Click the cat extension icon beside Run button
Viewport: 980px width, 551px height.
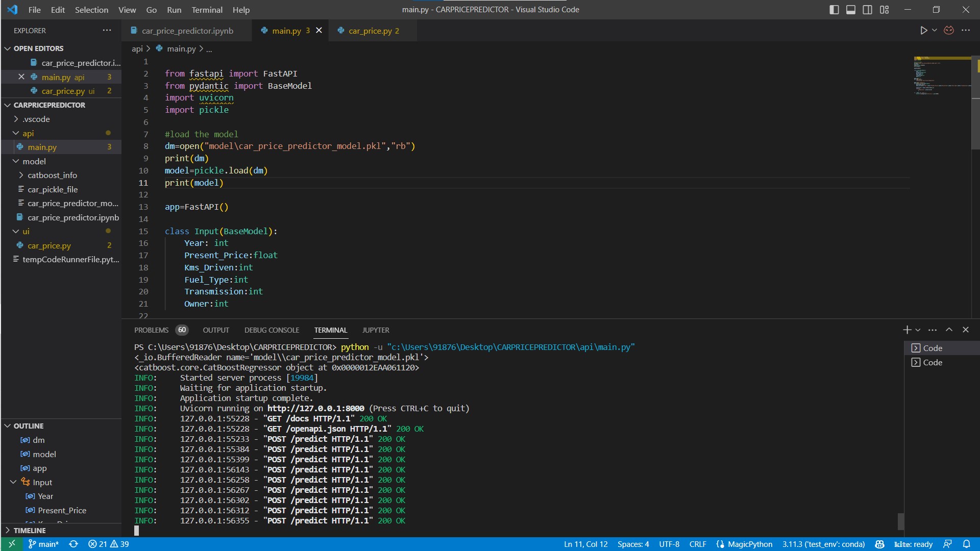click(948, 30)
